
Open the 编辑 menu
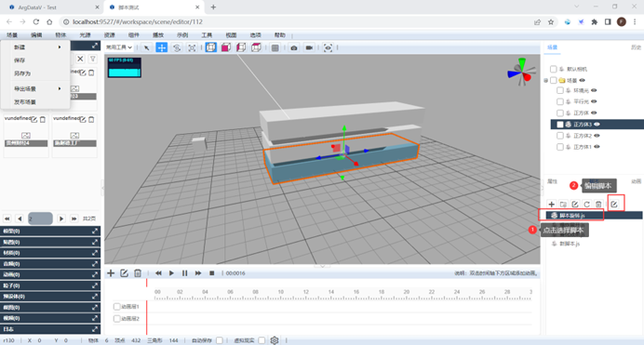(x=36, y=35)
